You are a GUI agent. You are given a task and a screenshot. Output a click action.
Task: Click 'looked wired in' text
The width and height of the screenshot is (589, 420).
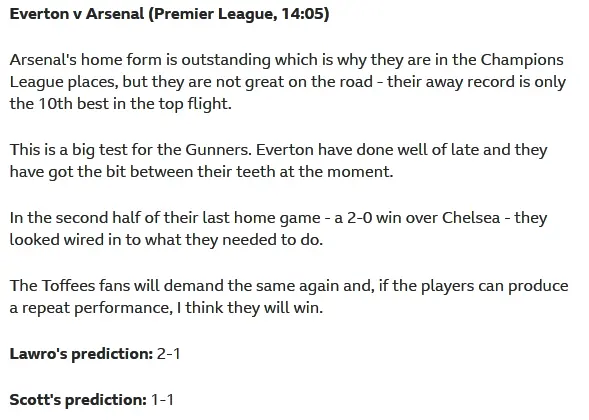pyautogui.click(x=65, y=240)
